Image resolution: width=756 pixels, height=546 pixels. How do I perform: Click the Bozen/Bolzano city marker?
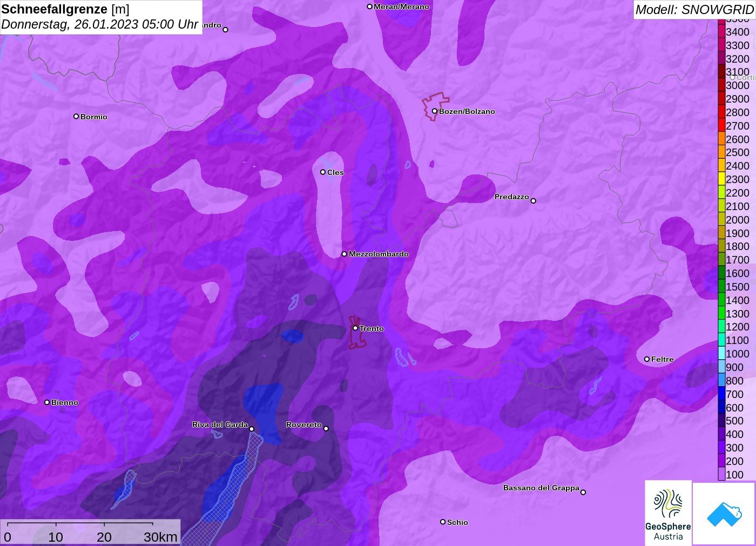point(434,111)
